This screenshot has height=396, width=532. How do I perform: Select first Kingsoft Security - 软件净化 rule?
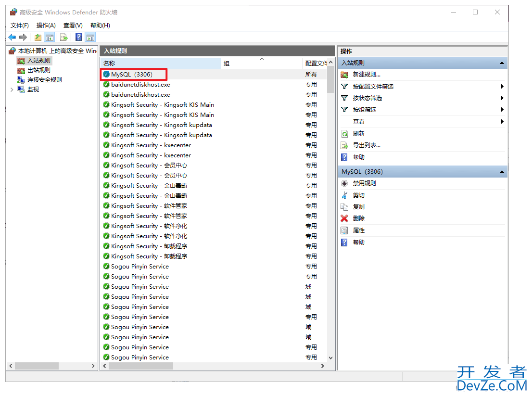click(214, 226)
